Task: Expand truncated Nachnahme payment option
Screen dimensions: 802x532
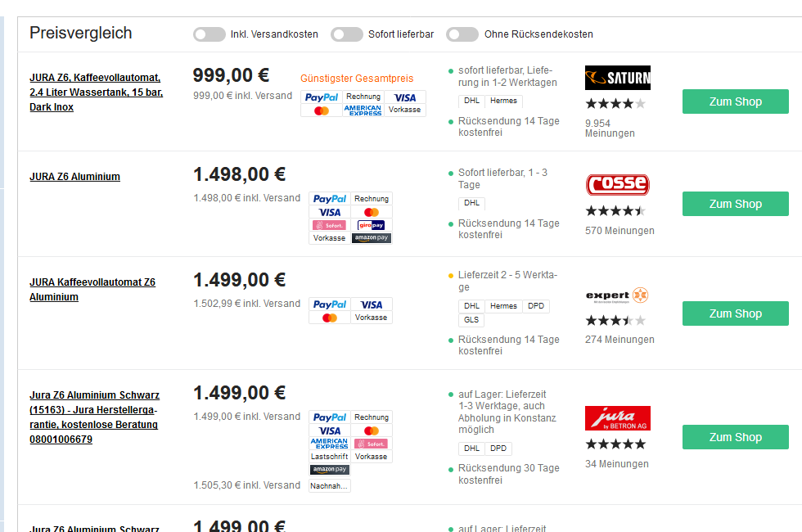Action: (x=330, y=485)
